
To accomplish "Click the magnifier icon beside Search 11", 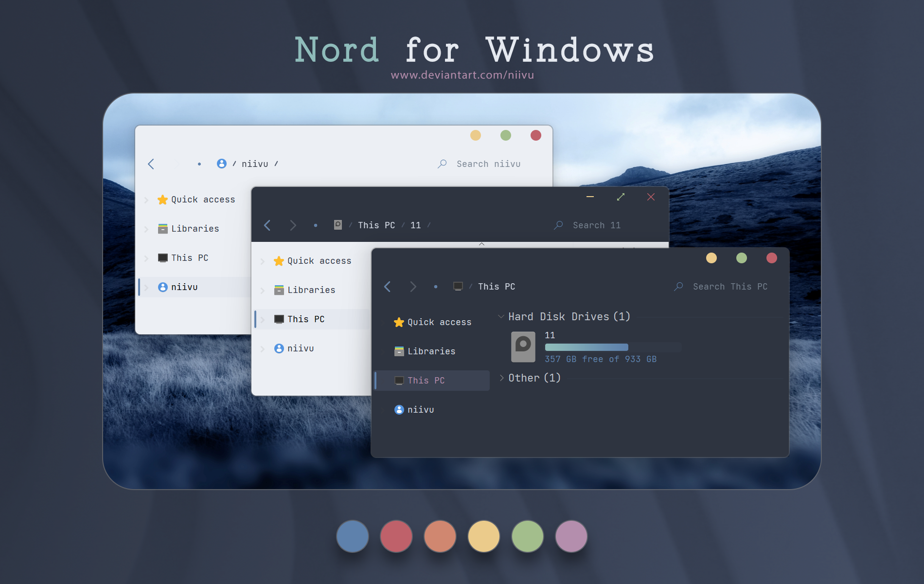I will (558, 225).
